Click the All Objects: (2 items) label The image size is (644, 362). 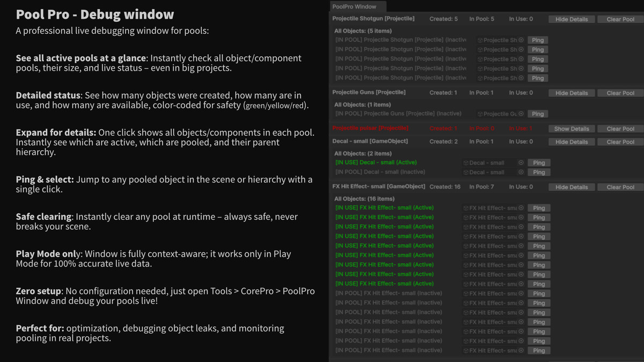click(x=363, y=154)
